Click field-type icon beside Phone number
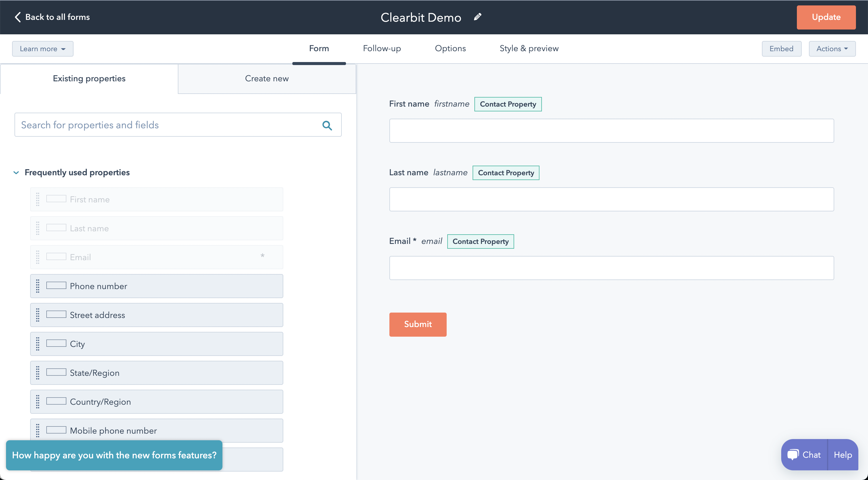Image resolution: width=868 pixels, height=480 pixels. [56, 285]
